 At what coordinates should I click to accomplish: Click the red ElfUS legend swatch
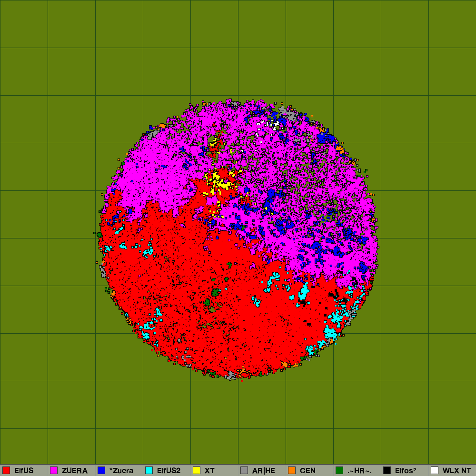click(6, 470)
